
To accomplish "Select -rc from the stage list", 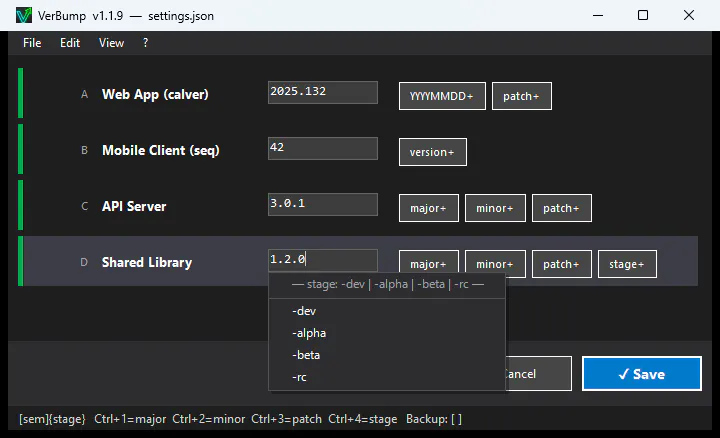I will [387, 377].
